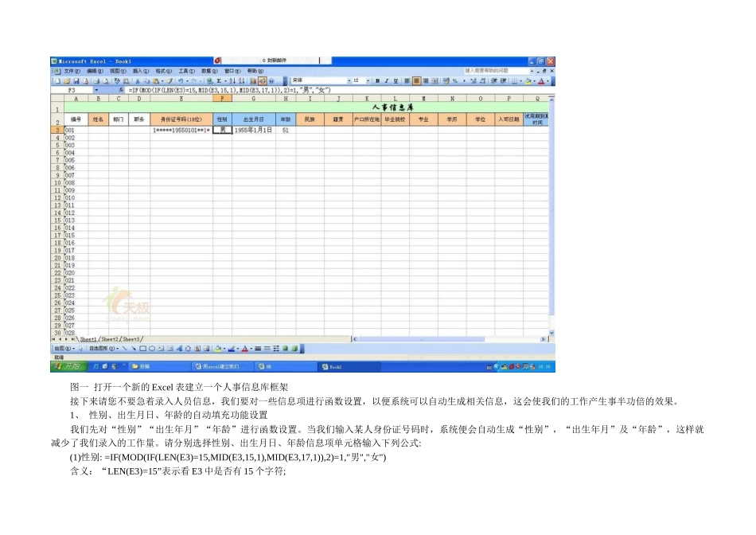Screen dimensions: 756x535
Task: Click the Book1 taskbar button
Action: (x=349, y=367)
